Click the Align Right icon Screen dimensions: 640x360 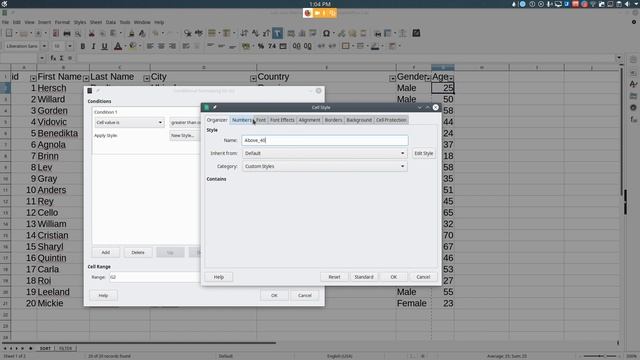[172, 46]
